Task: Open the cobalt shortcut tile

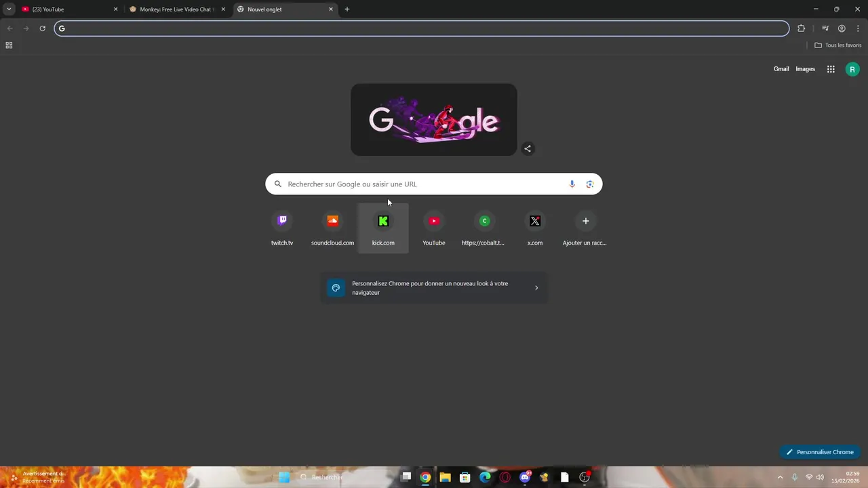Action: pos(484,228)
